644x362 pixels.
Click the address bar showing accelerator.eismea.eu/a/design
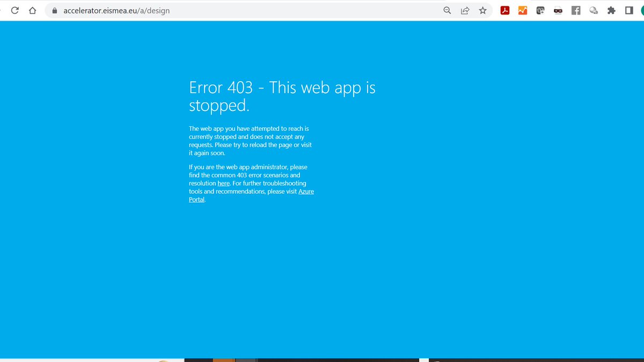267,10
